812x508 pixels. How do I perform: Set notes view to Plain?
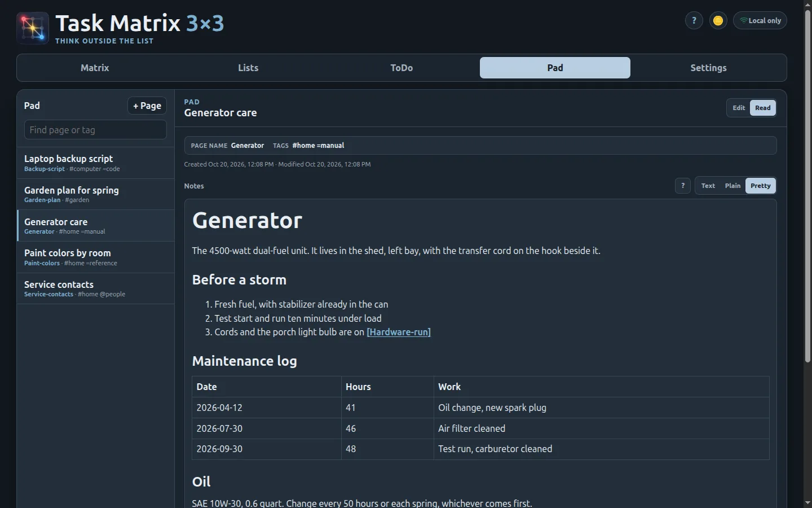732,186
